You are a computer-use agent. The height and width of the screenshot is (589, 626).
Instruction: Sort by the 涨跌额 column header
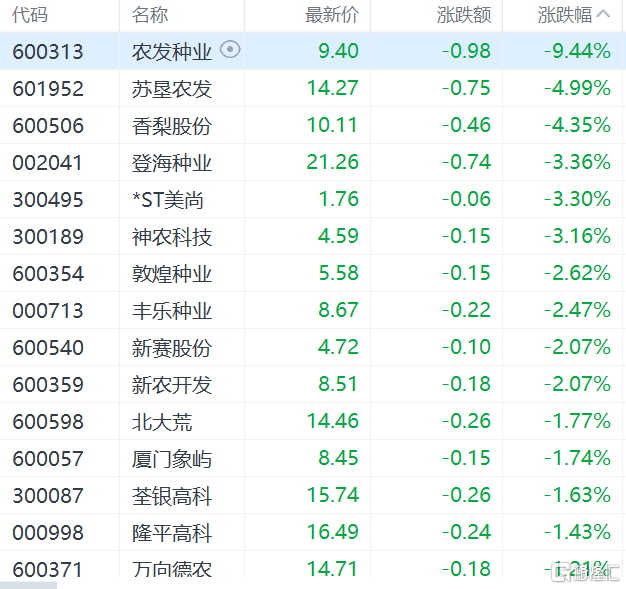pyautogui.click(x=464, y=15)
